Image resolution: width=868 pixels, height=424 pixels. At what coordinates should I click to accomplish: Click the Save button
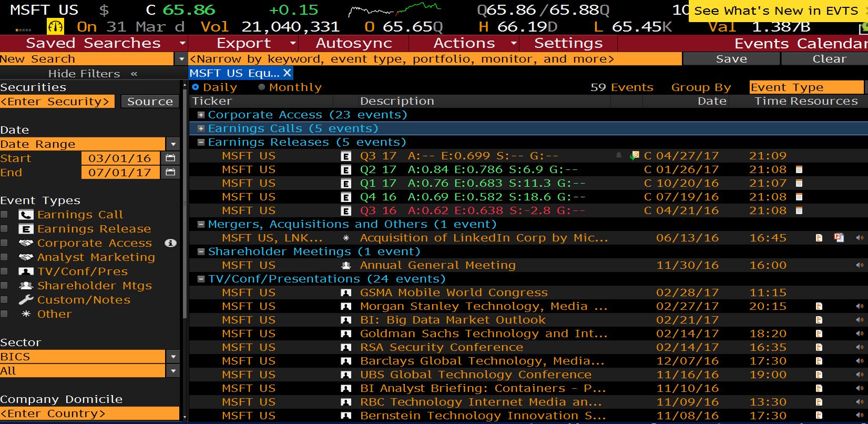[731, 59]
